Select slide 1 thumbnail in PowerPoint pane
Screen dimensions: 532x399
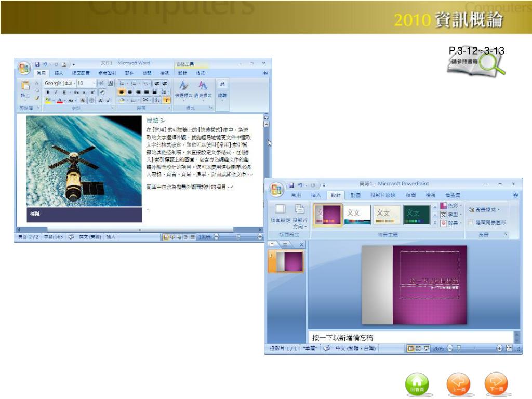point(286,262)
